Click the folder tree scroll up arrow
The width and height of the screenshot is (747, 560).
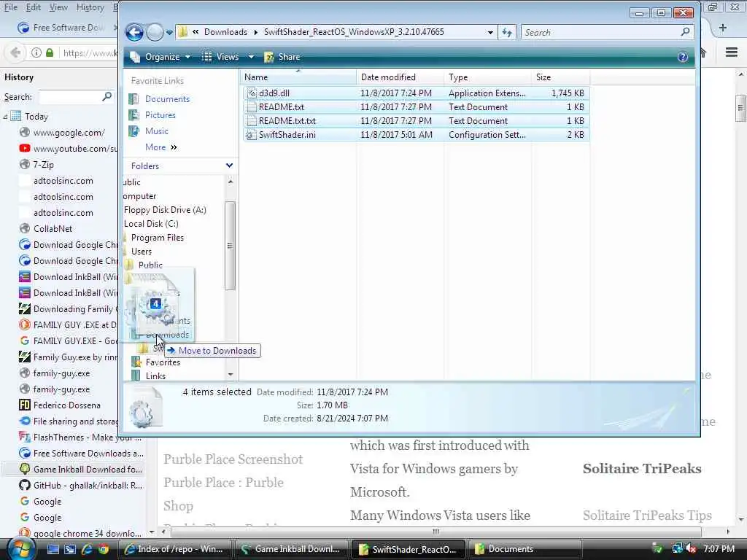click(x=231, y=182)
